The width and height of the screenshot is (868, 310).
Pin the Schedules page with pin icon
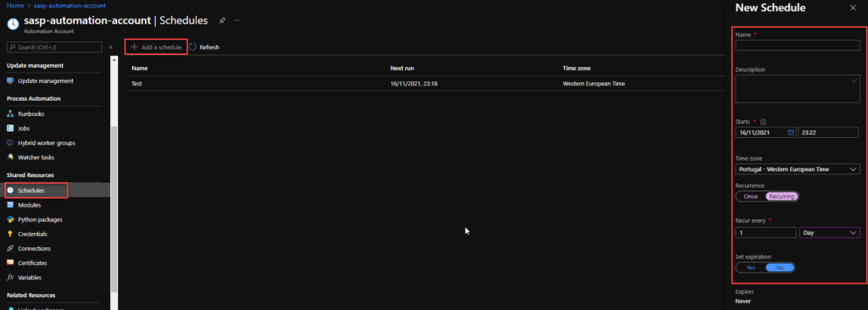[222, 20]
